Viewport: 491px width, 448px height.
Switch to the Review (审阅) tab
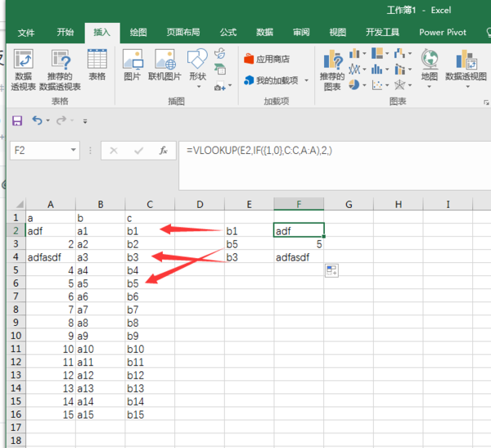pos(301,32)
